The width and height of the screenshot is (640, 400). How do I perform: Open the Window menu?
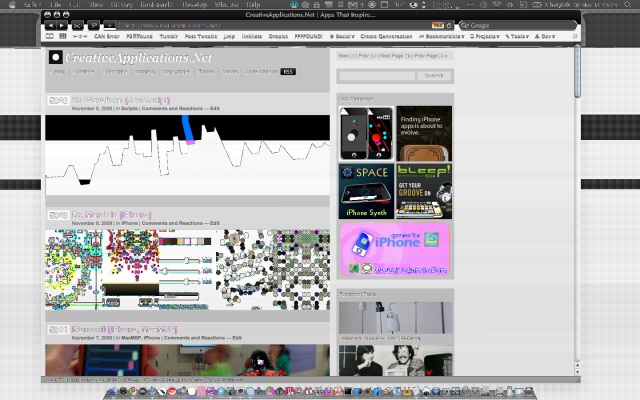tap(227, 4)
